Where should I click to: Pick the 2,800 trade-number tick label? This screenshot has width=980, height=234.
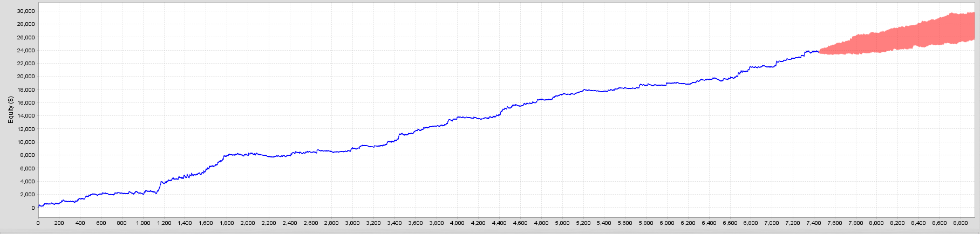click(331, 223)
